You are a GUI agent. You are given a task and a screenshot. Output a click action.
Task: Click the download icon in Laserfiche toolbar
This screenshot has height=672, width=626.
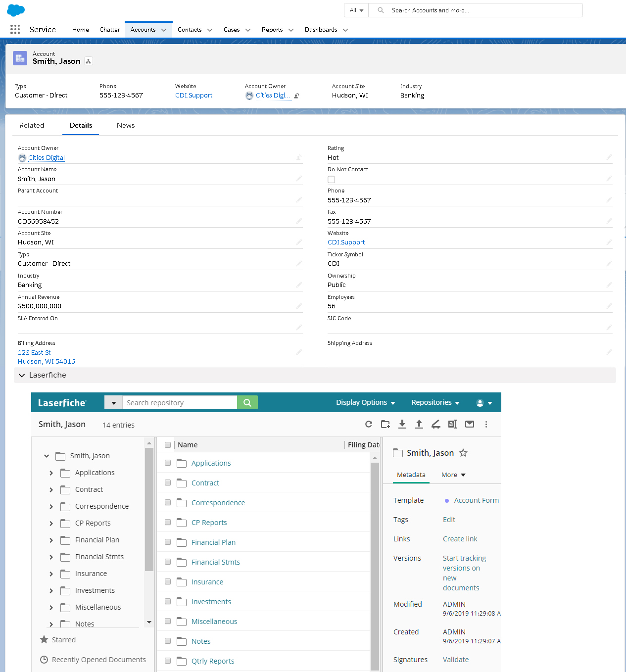[x=402, y=424]
